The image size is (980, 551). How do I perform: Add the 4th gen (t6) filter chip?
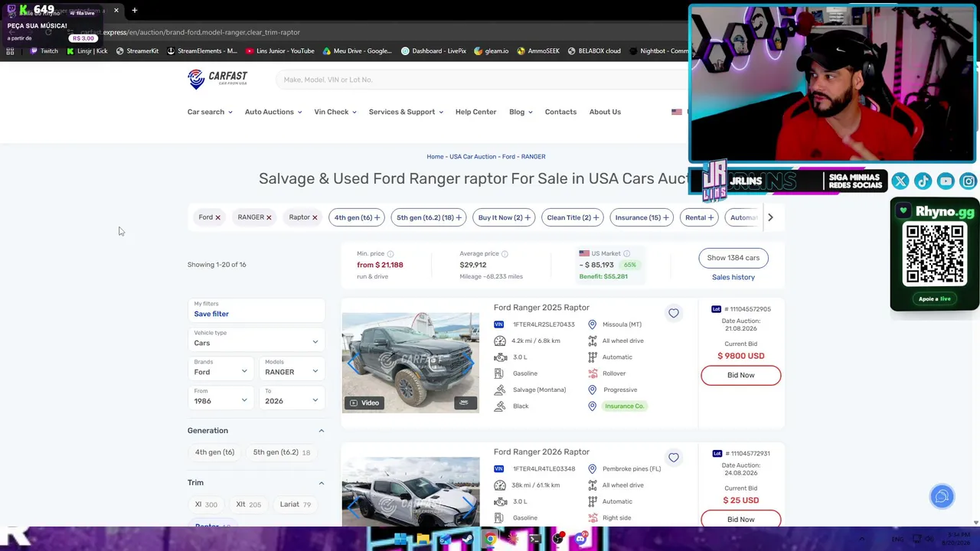click(x=357, y=217)
